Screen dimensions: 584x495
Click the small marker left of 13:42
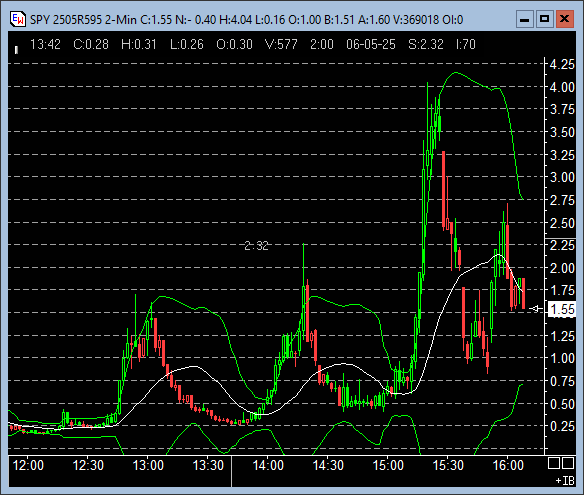[x=16, y=50]
